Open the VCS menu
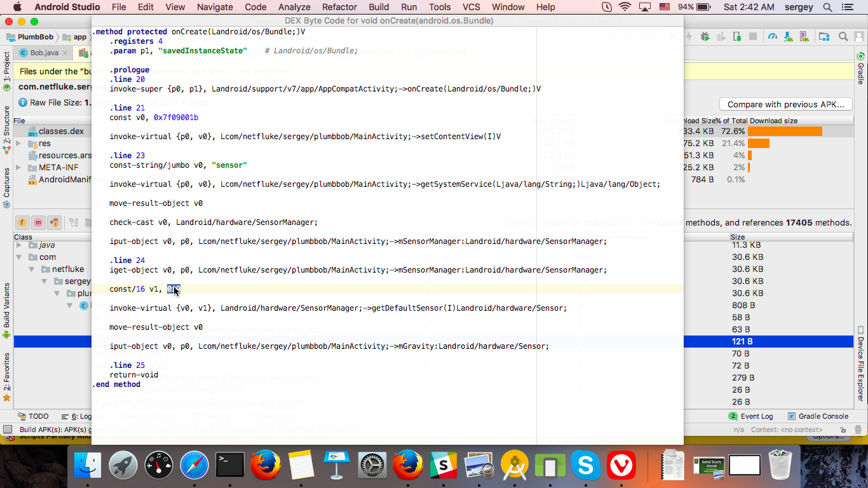The height and width of the screenshot is (488, 868). click(x=471, y=7)
